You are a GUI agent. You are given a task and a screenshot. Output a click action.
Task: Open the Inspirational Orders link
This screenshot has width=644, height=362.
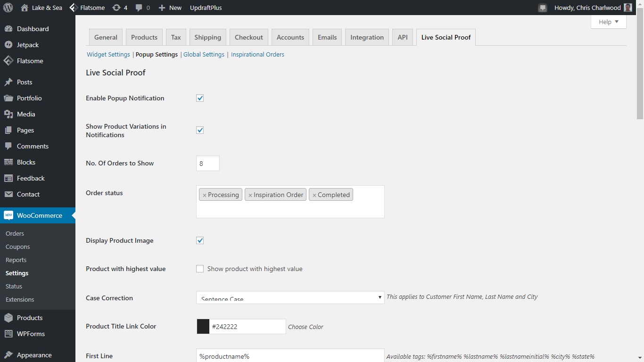click(x=257, y=55)
